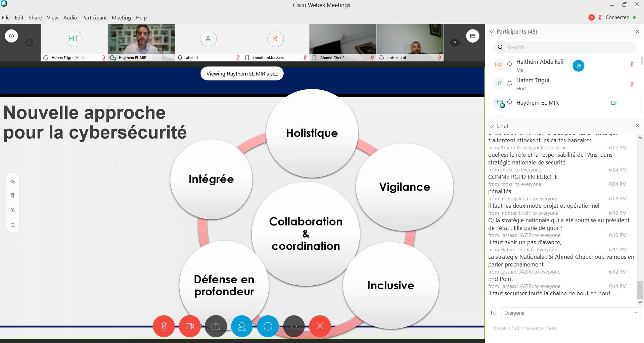Click the Connected status label
This screenshot has height=343, width=644.
pyautogui.click(x=617, y=17)
